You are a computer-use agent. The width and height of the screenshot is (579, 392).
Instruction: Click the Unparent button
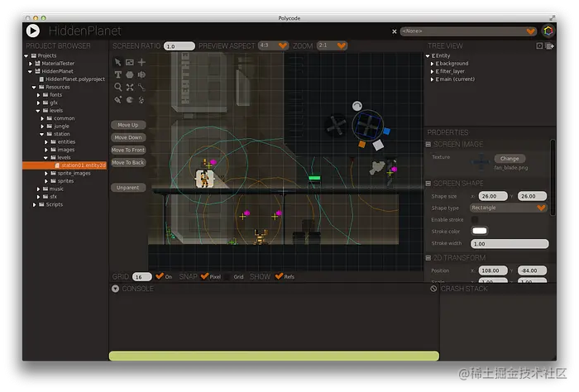click(x=128, y=188)
